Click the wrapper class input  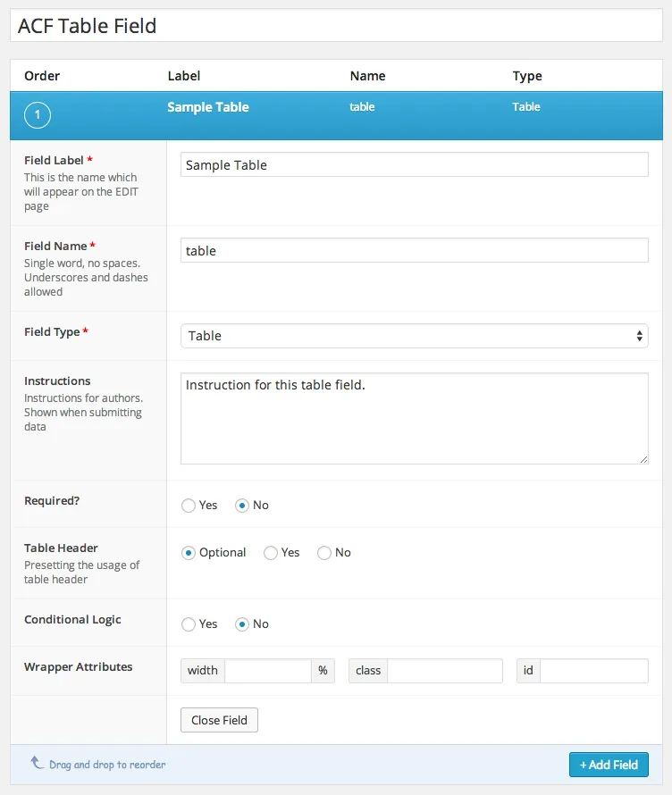[445, 671]
